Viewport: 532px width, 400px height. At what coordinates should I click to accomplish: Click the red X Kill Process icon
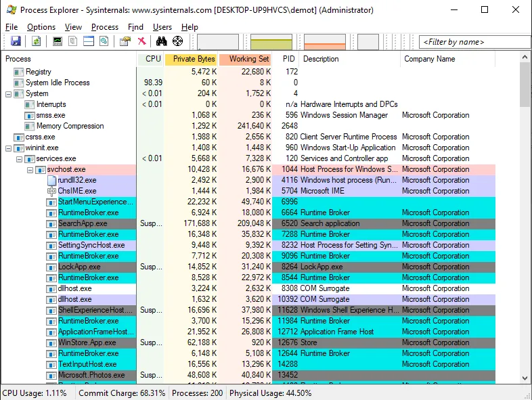click(x=142, y=41)
